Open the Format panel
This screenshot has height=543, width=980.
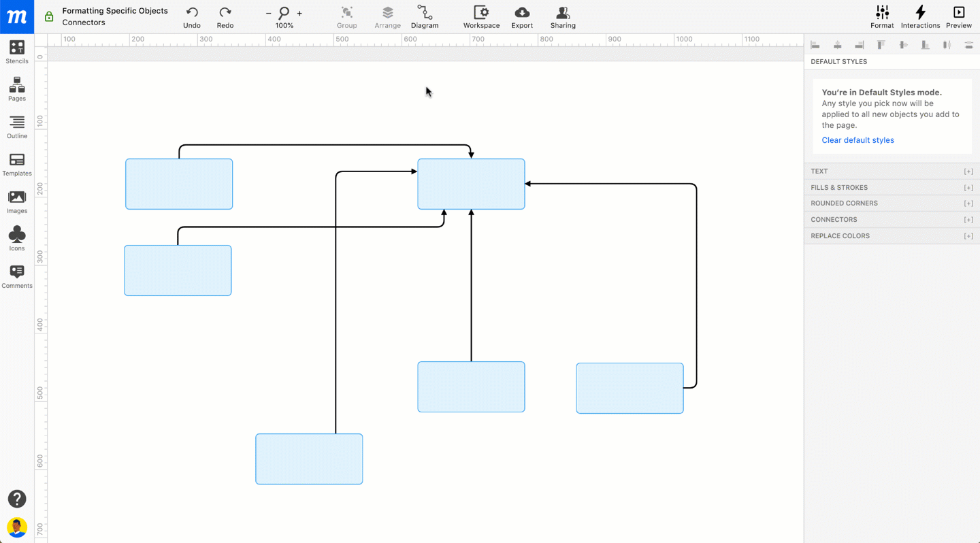[882, 16]
